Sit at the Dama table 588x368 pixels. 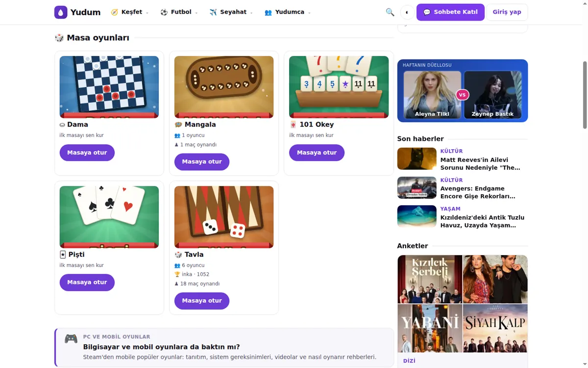coord(87,153)
